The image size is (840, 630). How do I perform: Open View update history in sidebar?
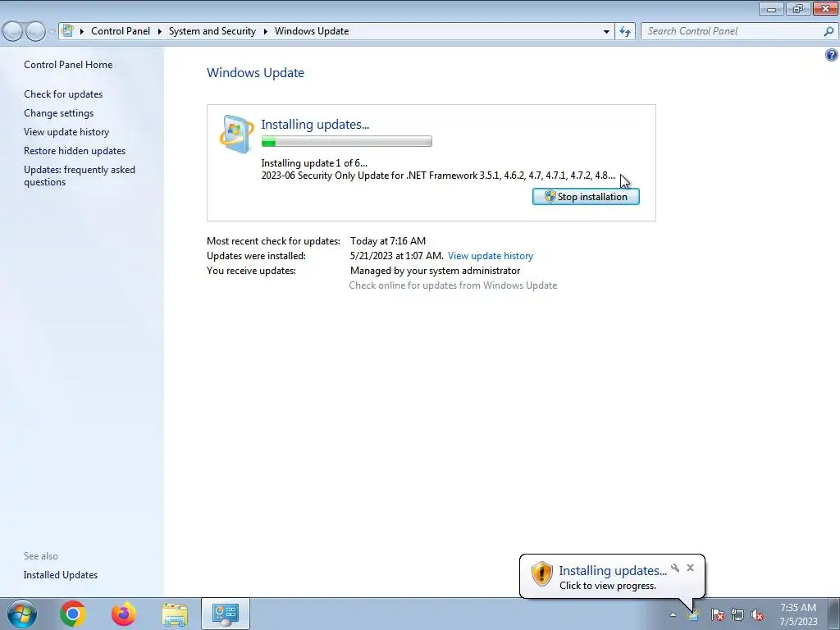66,132
